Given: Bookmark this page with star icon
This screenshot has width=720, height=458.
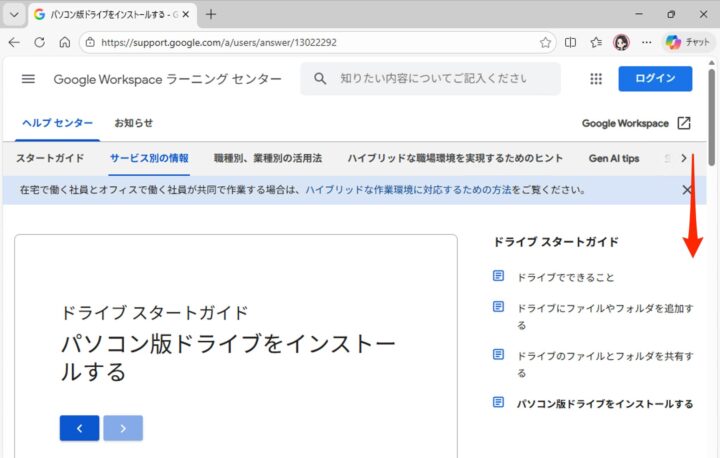Looking at the screenshot, I should 545,43.
